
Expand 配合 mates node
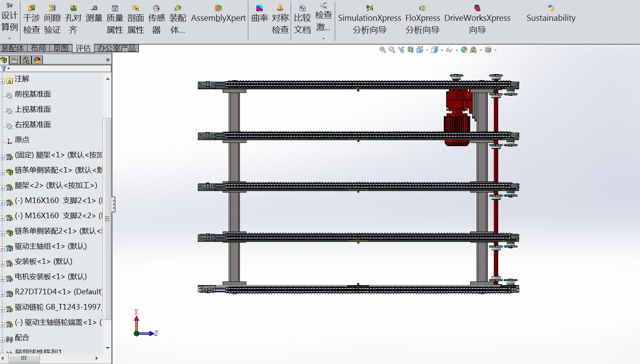[x=2, y=340]
